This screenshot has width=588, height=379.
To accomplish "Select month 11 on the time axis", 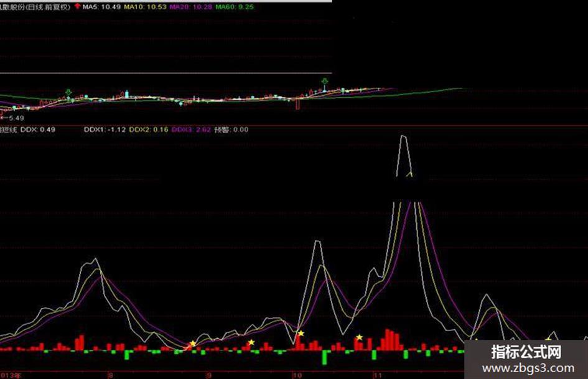I will tap(377, 375).
